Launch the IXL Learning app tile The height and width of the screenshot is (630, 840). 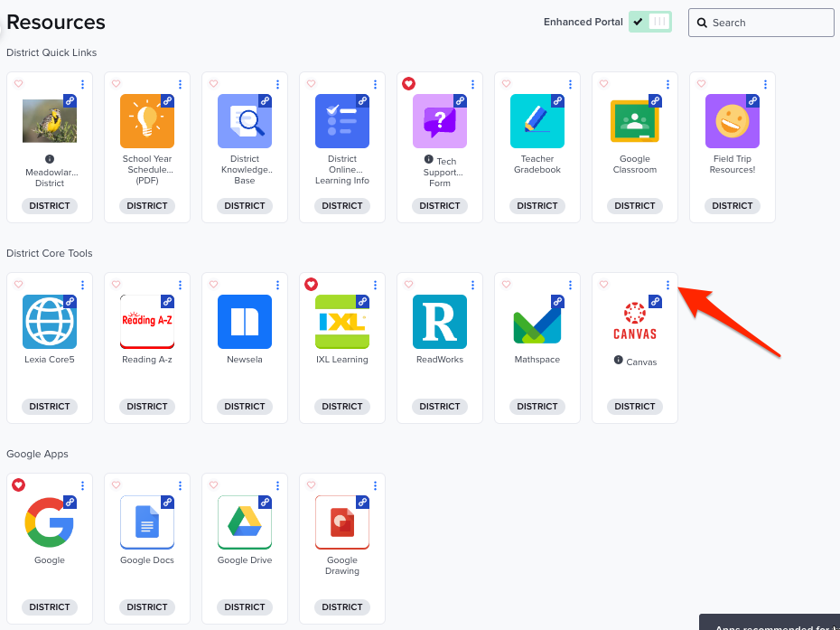(x=342, y=322)
